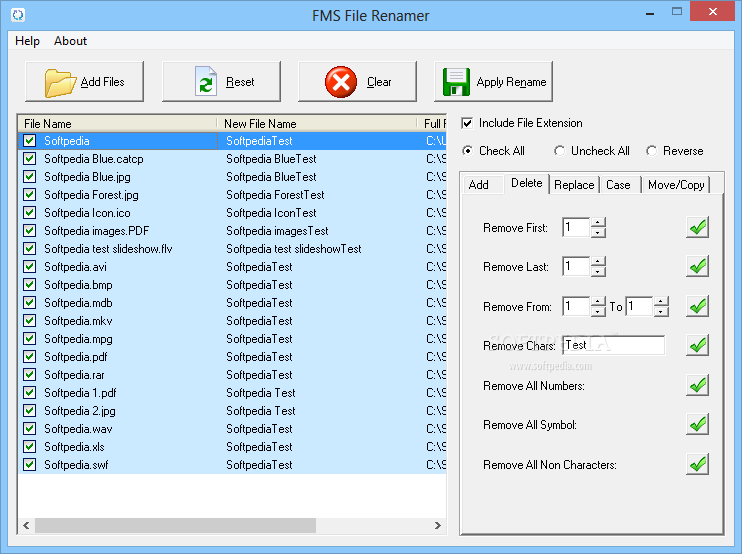The width and height of the screenshot is (742, 554).
Task: Apply Remove First with green checkmark
Action: pos(697,228)
